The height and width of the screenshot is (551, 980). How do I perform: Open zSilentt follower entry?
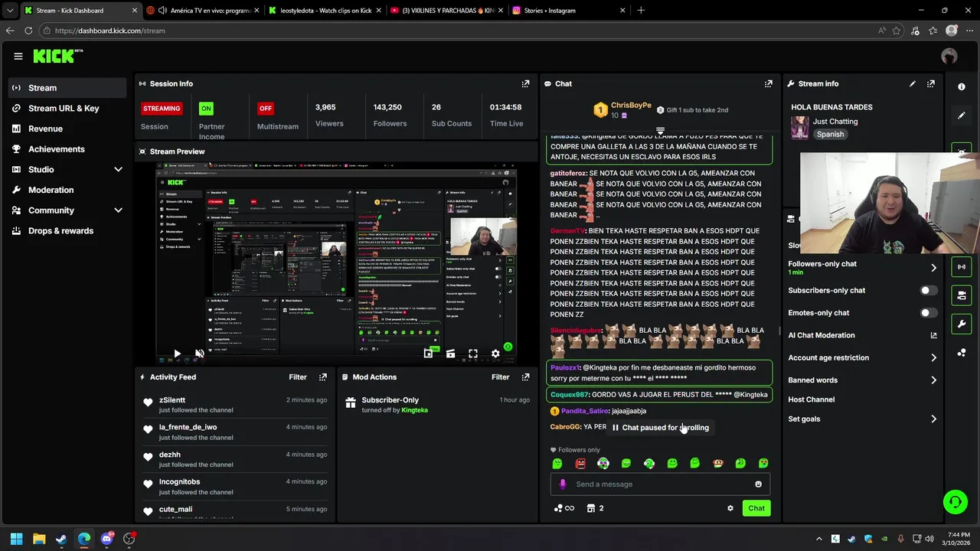(x=234, y=405)
